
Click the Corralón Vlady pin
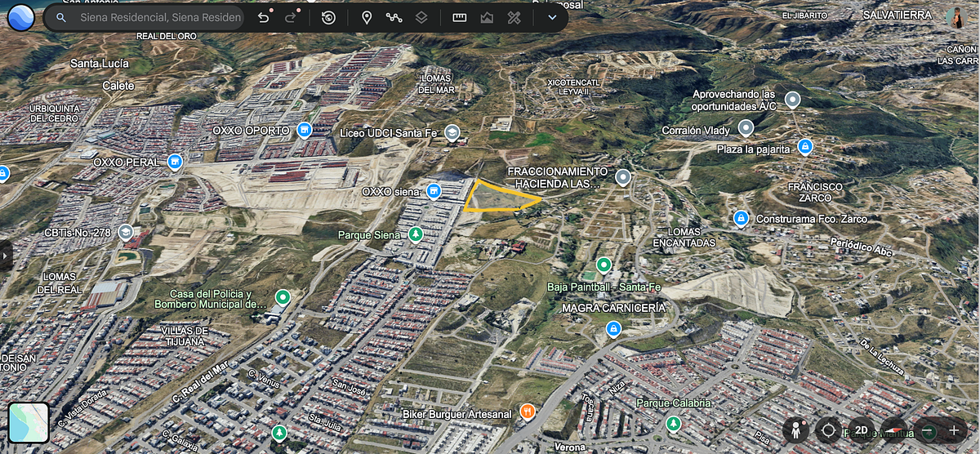(x=745, y=128)
